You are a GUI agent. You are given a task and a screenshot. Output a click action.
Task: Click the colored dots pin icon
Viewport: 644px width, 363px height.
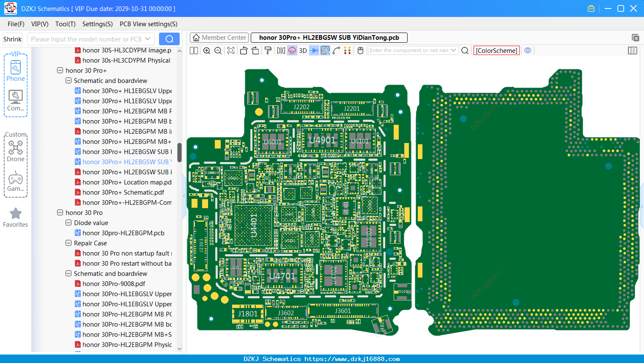coord(348,50)
